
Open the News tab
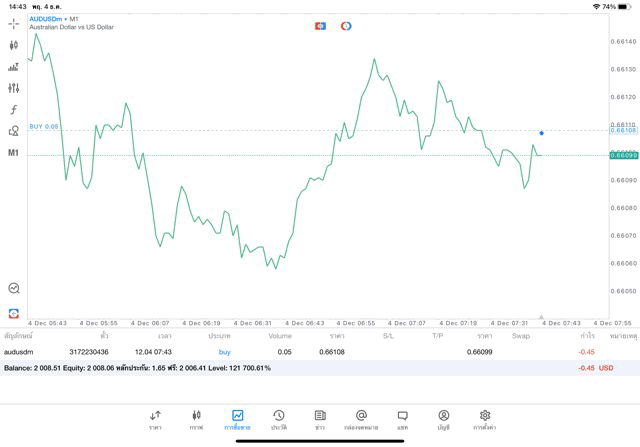(x=320, y=419)
